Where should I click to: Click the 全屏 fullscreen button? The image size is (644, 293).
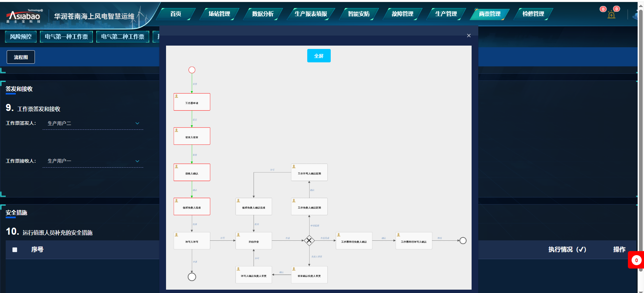click(319, 56)
